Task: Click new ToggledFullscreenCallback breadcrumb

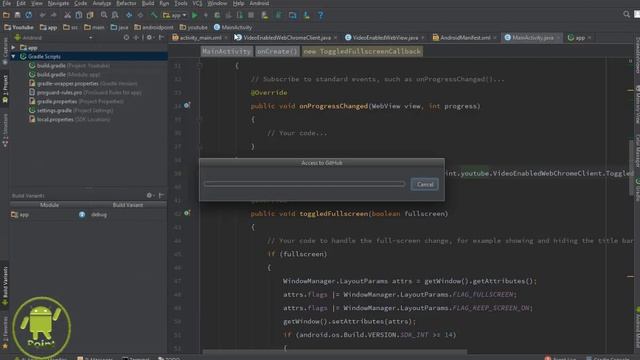Action: 362,51
